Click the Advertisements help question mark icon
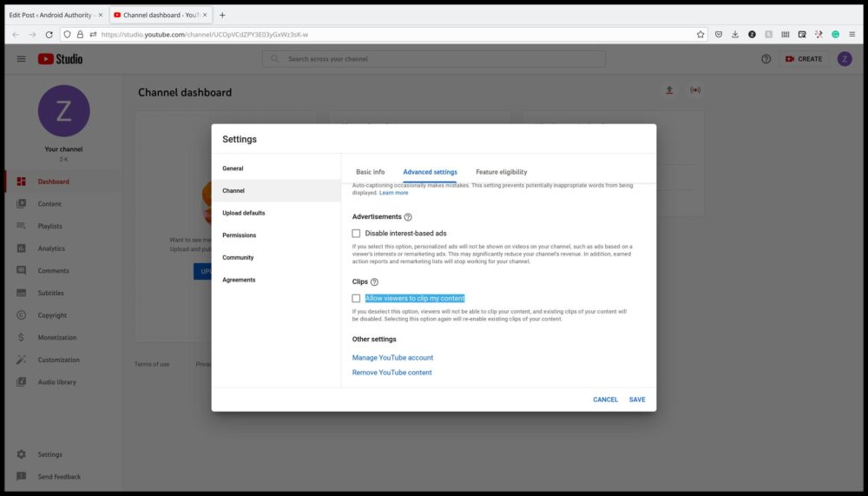The height and width of the screenshot is (496, 868). click(x=408, y=217)
